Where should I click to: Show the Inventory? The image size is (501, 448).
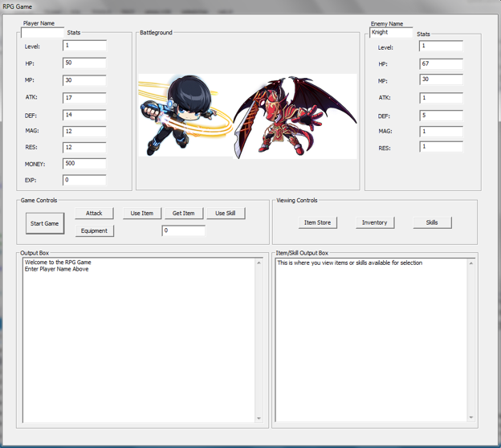(375, 222)
